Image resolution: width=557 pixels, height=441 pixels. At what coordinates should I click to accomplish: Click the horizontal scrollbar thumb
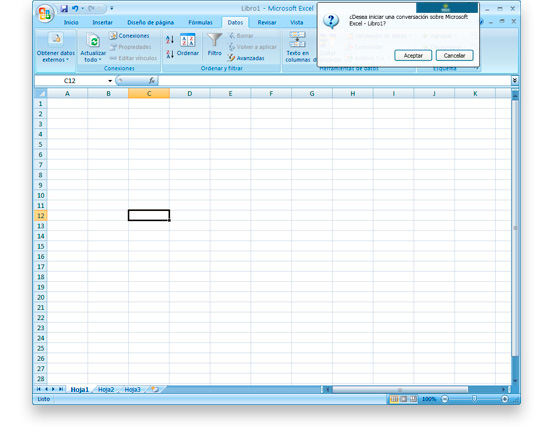(400, 389)
